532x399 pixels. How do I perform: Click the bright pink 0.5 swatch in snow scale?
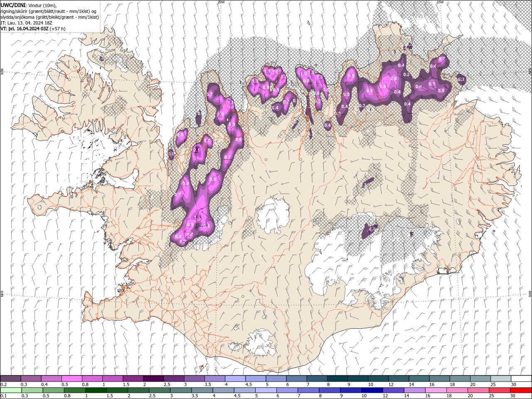tap(71, 379)
